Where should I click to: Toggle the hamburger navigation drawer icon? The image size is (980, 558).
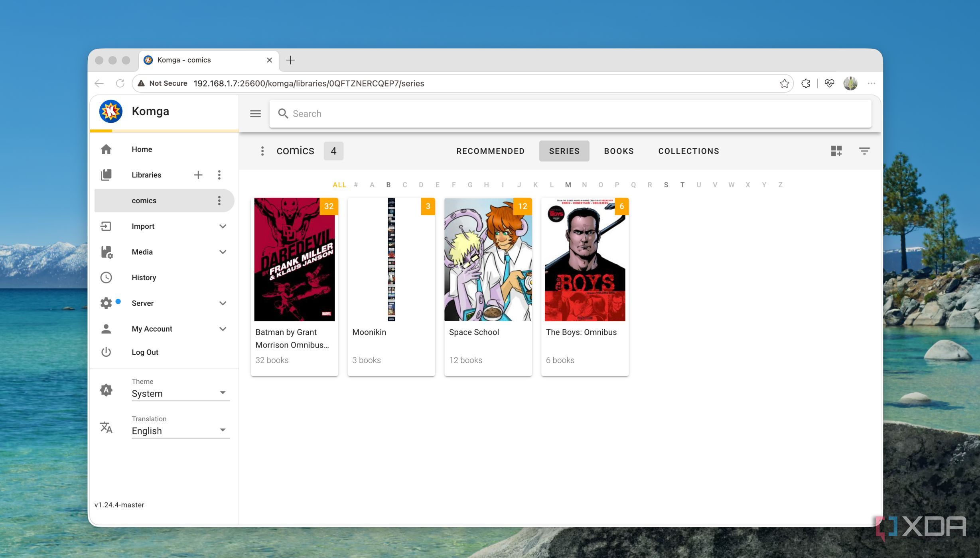pos(255,114)
